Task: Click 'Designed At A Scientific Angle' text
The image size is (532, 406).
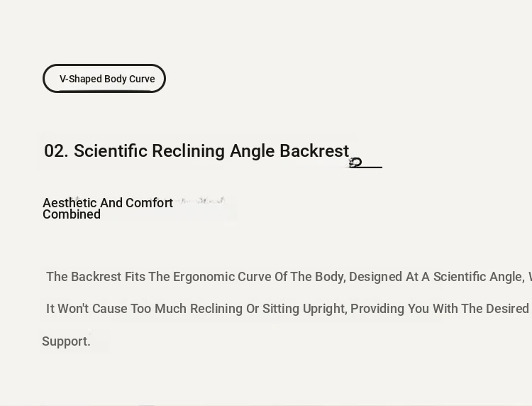Action: [x=436, y=277]
